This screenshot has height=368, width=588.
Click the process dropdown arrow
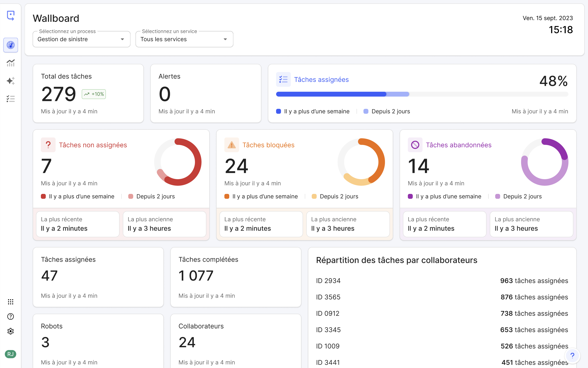click(122, 39)
